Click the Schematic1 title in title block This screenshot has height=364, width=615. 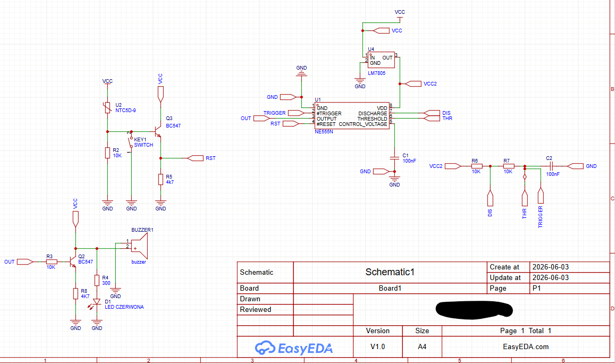390,272
